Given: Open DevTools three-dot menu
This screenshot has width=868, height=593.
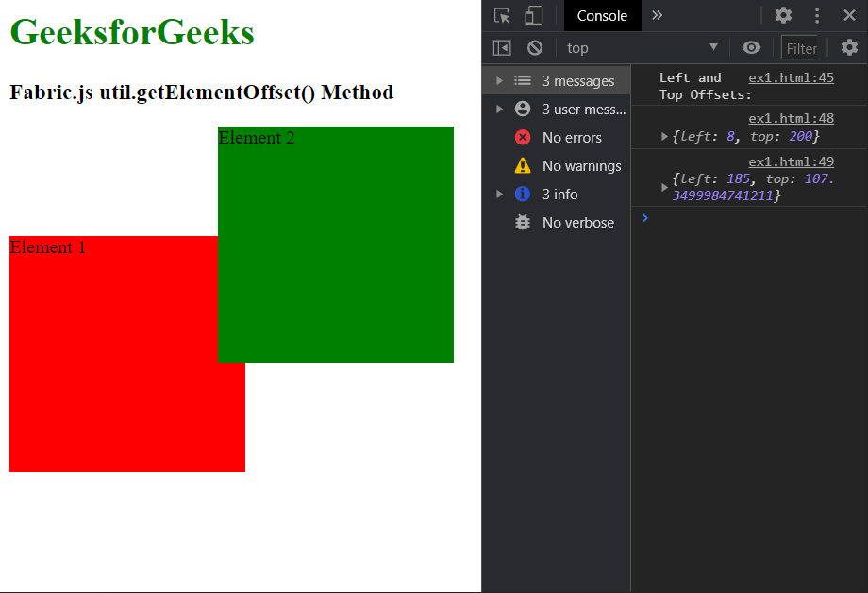Looking at the screenshot, I should coord(817,15).
